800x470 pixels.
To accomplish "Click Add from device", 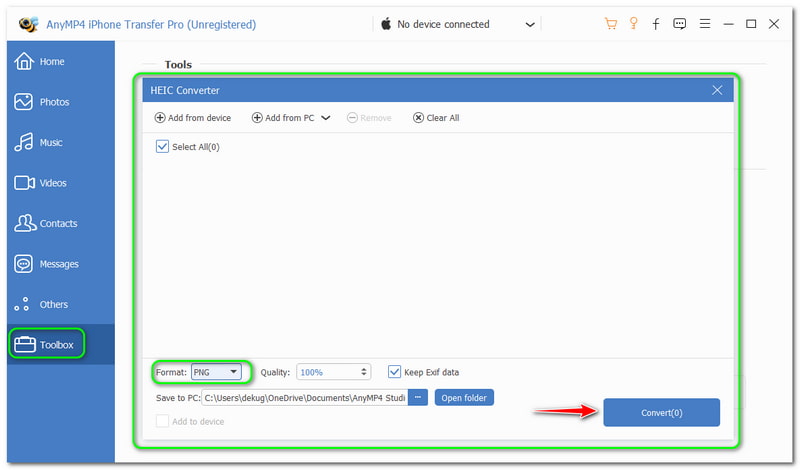I will [x=193, y=118].
